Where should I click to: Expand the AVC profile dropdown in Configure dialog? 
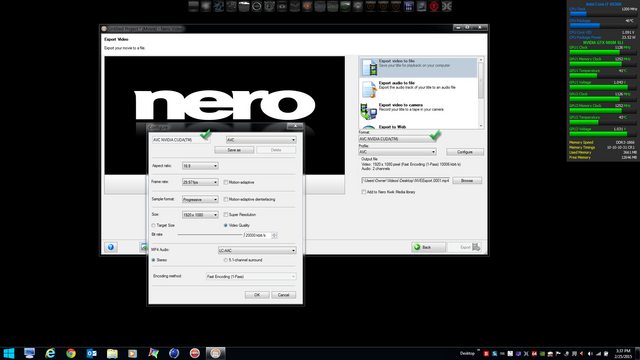261,140
